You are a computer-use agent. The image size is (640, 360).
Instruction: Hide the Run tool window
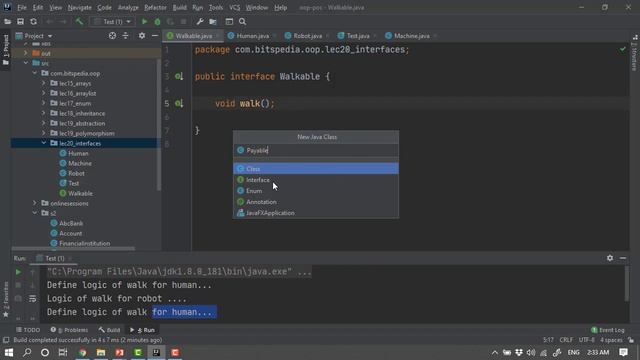click(x=623, y=258)
